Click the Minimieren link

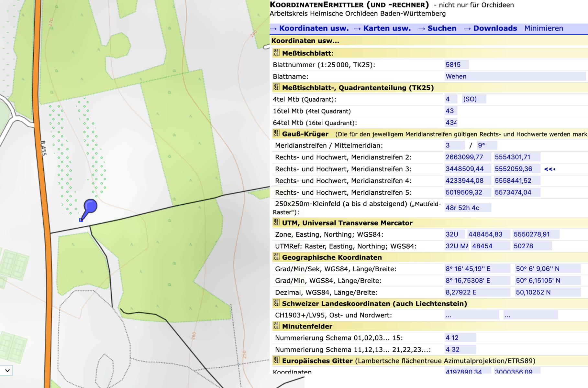[544, 28]
